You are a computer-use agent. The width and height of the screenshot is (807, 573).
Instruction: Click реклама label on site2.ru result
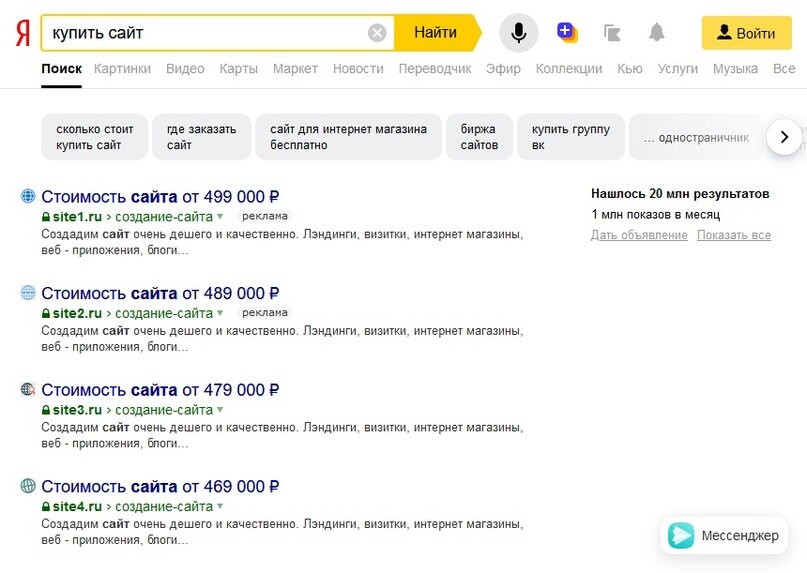tap(265, 312)
